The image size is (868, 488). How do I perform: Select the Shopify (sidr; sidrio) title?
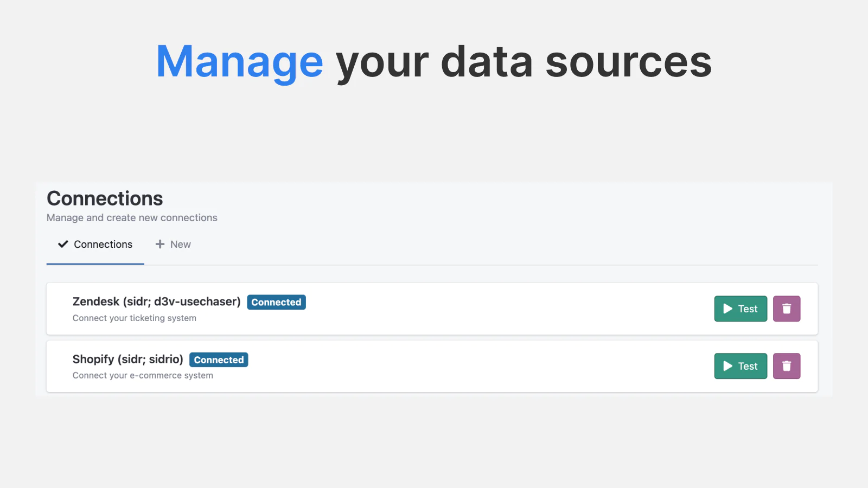(x=128, y=359)
